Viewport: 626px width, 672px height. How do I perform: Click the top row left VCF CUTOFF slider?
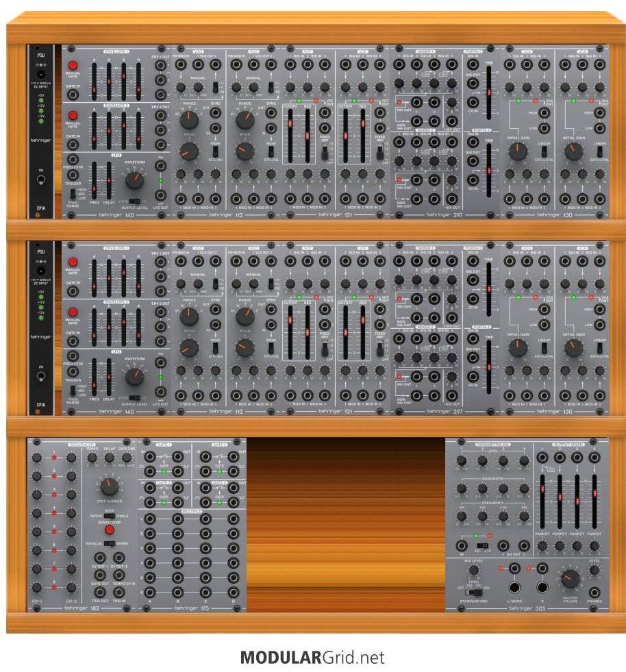pos(290,136)
